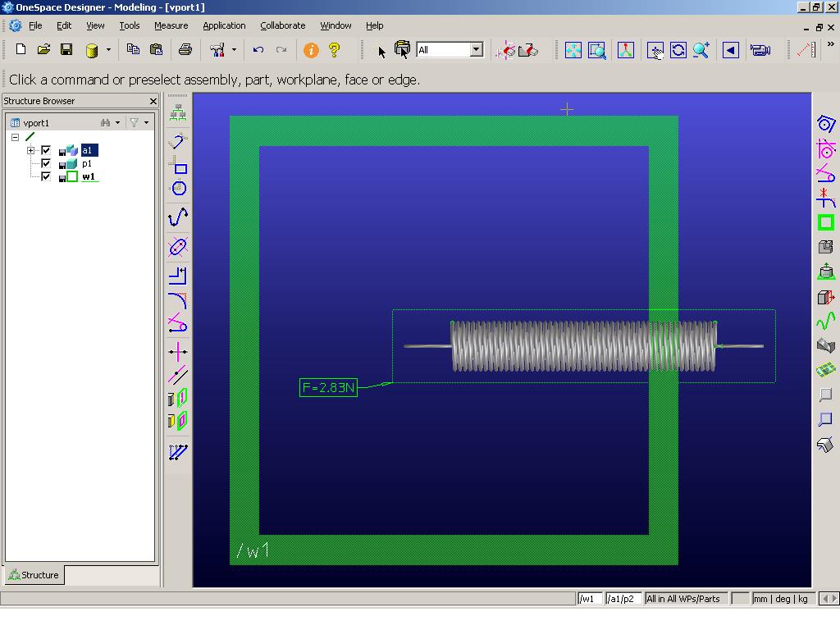
Task: Open a file with the Open icon
Action: tap(43, 50)
